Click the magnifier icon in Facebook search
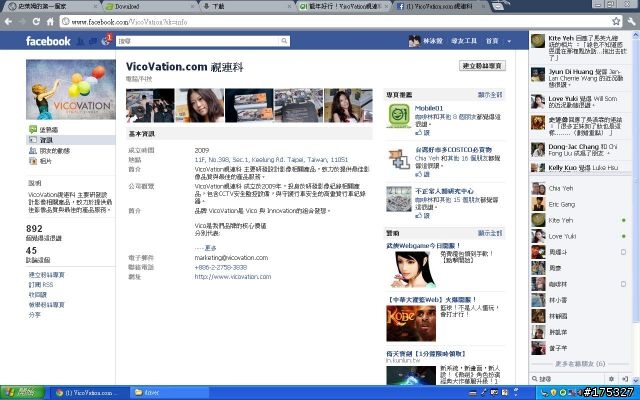 [x=284, y=41]
